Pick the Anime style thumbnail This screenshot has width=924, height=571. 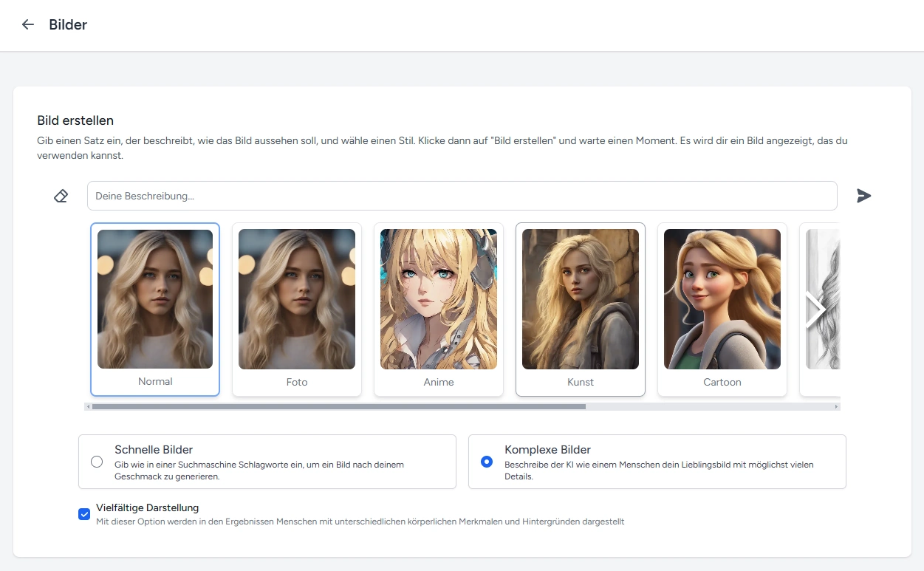tap(439, 299)
